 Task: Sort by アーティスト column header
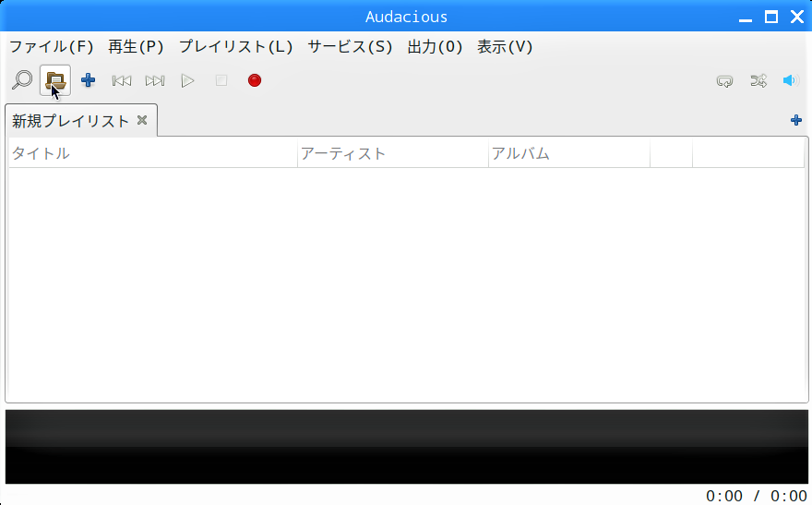click(393, 153)
